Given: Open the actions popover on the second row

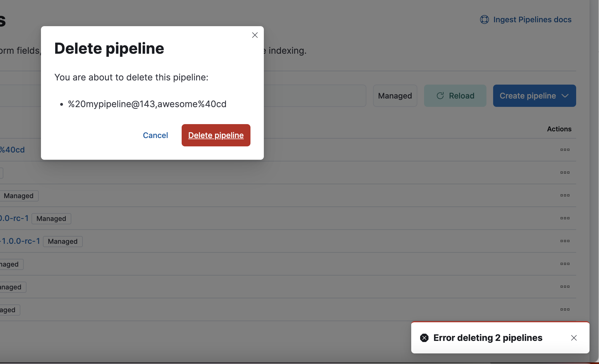Looking at the screenshot, I should 565,173.
